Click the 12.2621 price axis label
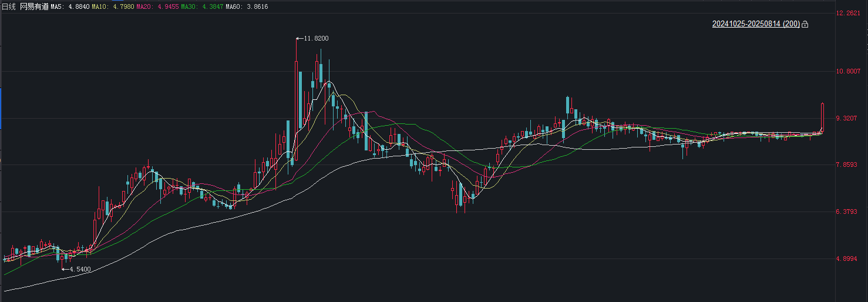868x302 pixels. point(847,13)
